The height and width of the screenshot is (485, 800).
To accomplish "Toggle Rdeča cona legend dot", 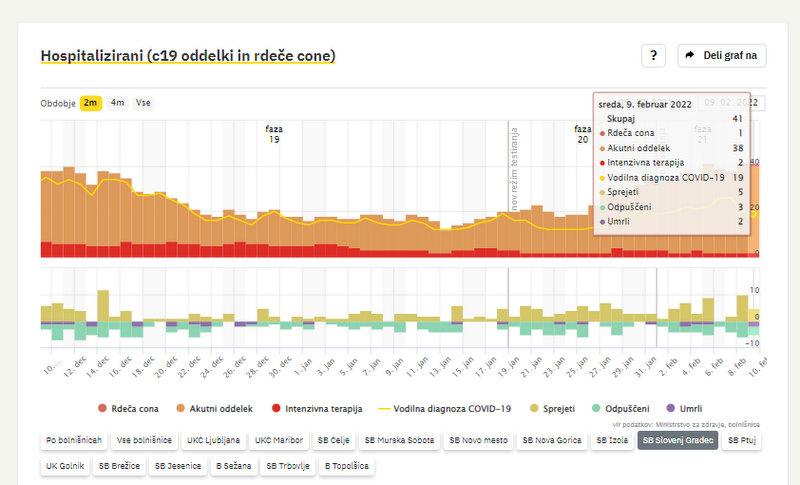I will (102, 409).
